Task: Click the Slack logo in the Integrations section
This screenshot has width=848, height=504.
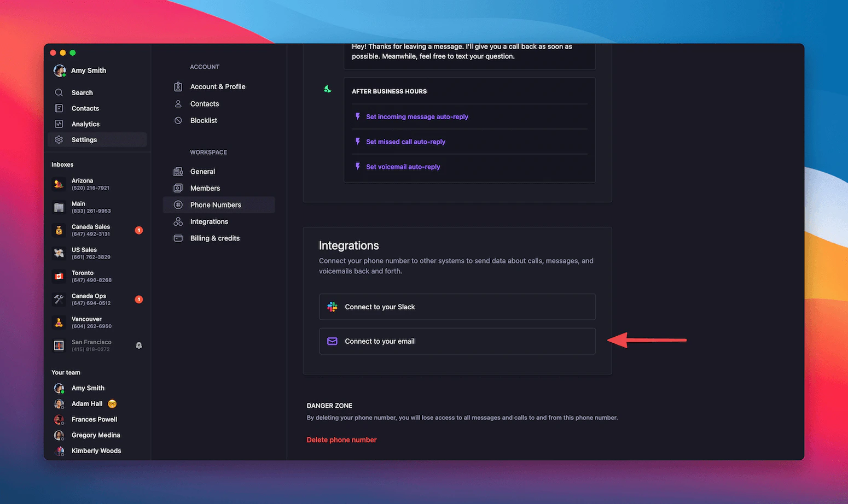Action: tap(332, 307)
